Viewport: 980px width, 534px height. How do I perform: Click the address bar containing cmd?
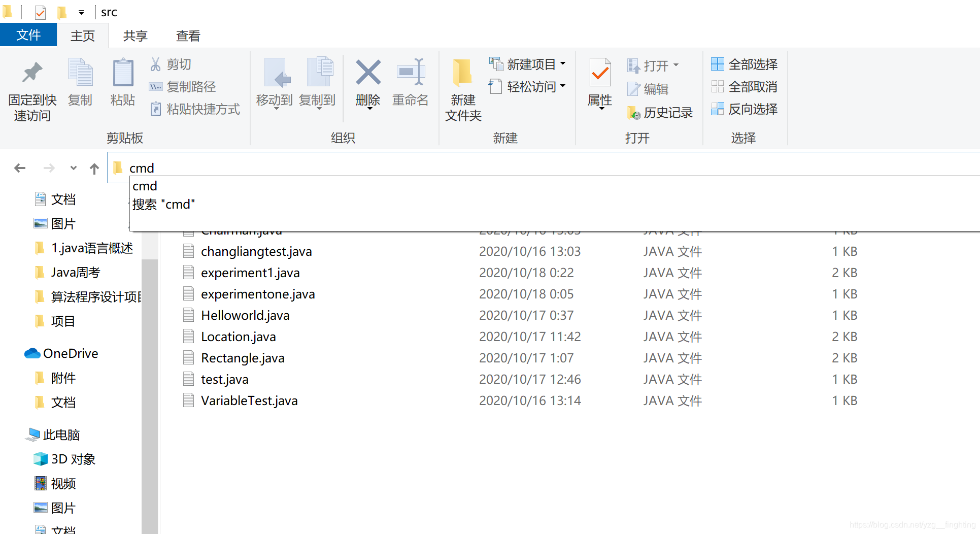pos(543,168)
